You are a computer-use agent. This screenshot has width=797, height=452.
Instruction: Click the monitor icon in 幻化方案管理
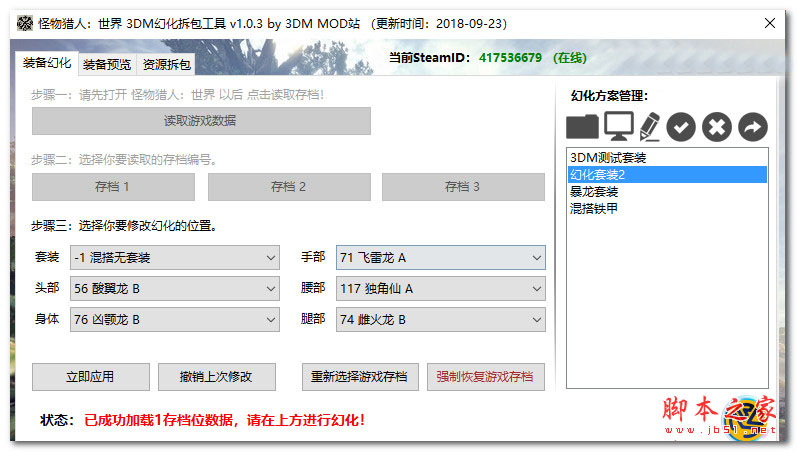point(619,126)
